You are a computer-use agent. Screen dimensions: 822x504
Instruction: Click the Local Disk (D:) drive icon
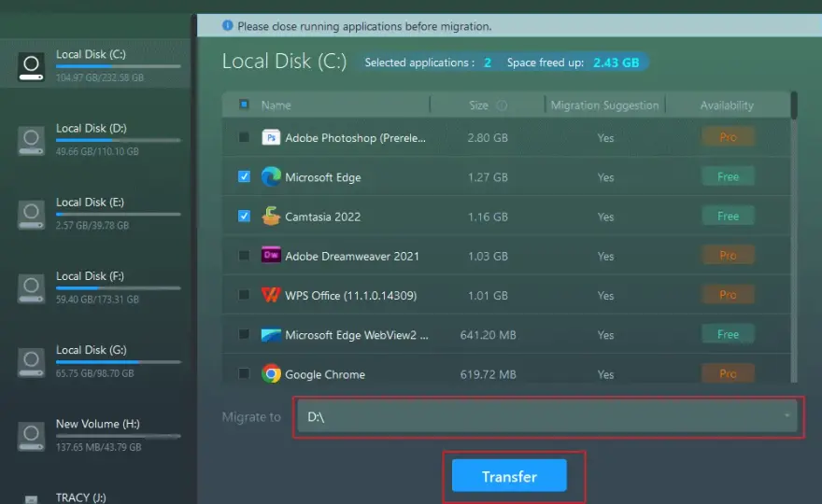click(x=31, y=141)
